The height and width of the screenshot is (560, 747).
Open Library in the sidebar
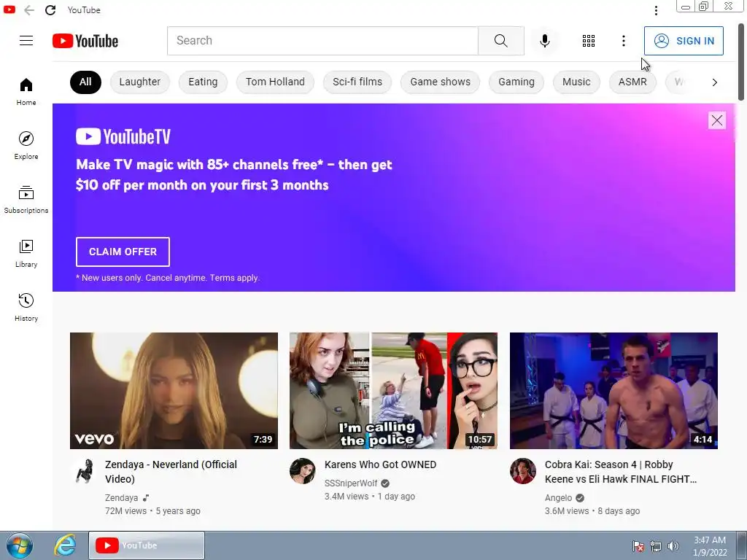26,253
